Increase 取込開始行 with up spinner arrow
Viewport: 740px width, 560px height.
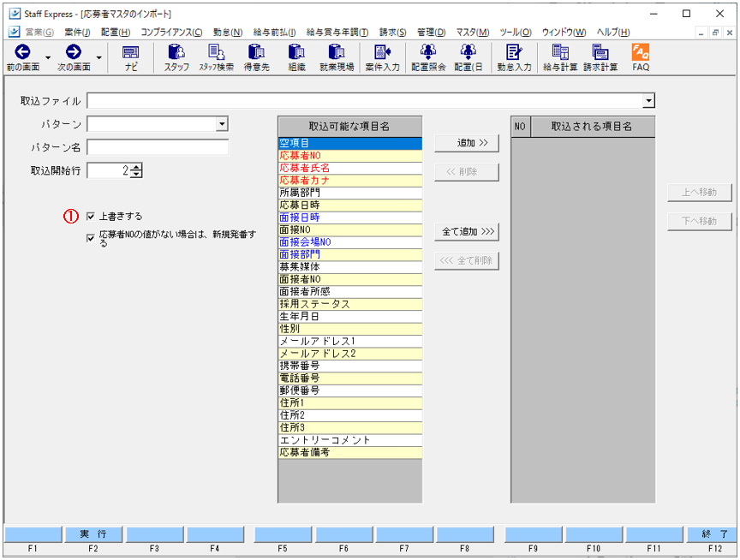136,166
